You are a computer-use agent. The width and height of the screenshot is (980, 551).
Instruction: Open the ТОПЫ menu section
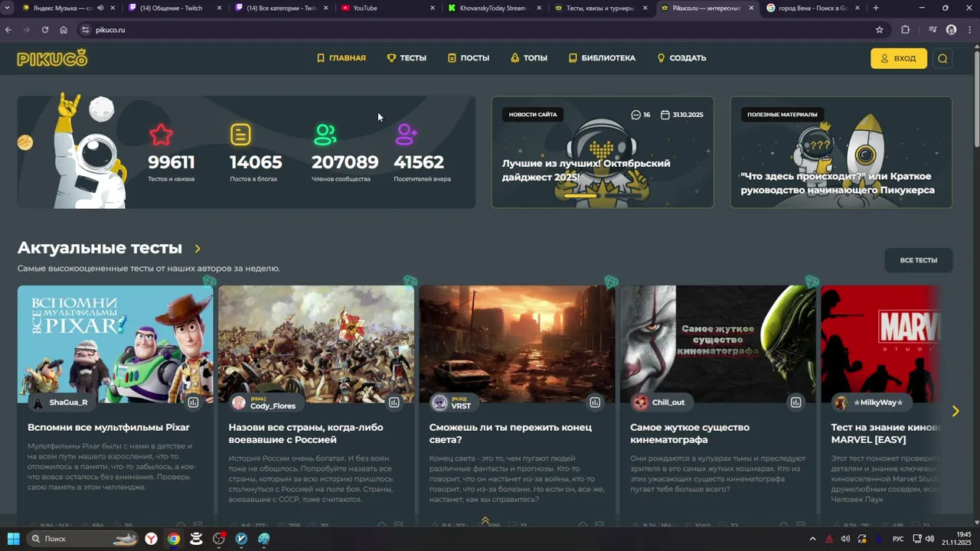[x=529, y=58]
